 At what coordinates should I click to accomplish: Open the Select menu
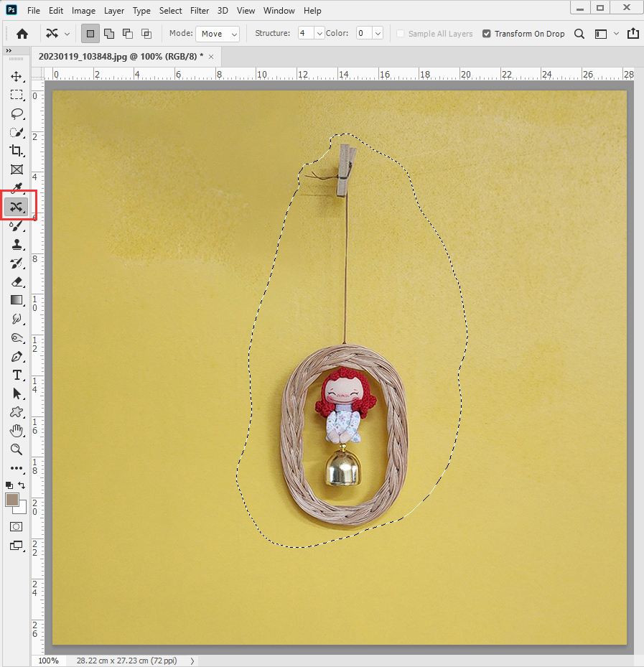(171, 11)
